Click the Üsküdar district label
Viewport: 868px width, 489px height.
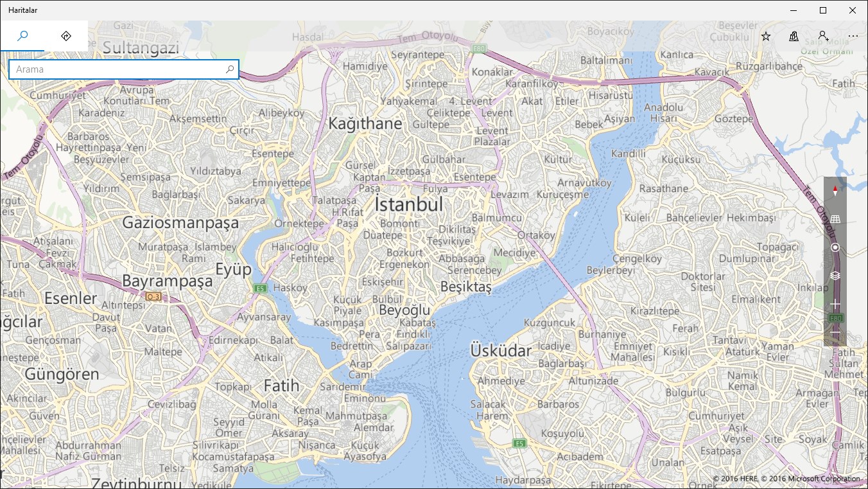(x=501, y=351)
